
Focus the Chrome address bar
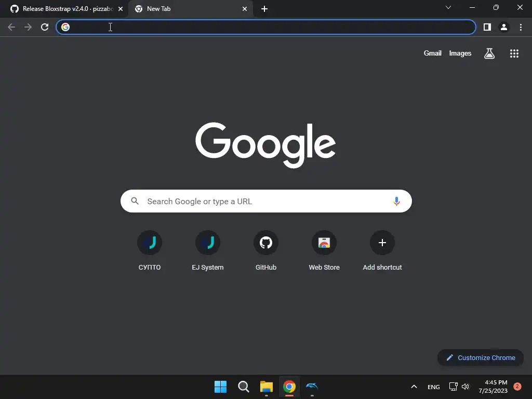click(265, 27)
